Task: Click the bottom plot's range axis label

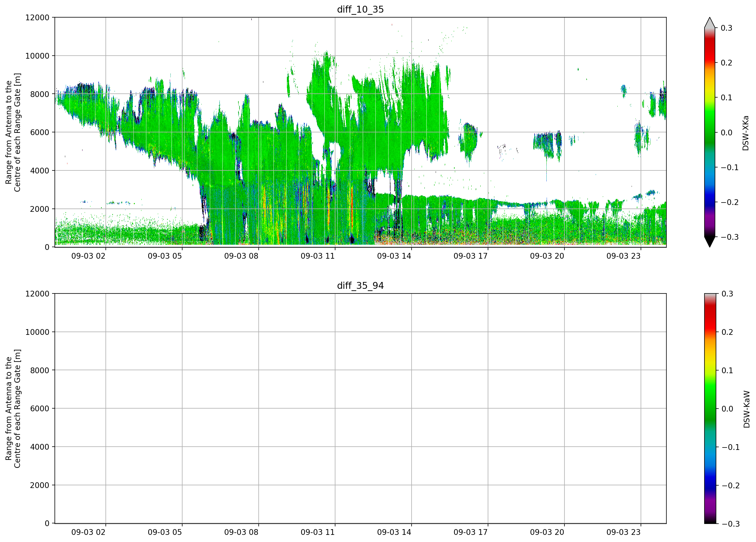Action: point(13,409)
